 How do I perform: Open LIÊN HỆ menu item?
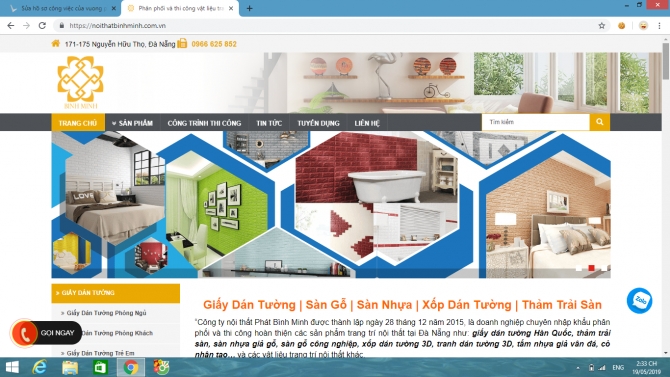tap(367, 123)
